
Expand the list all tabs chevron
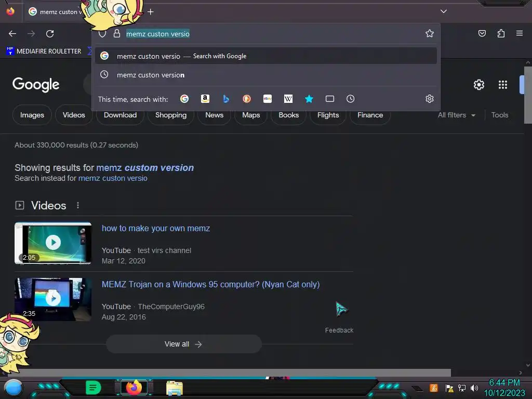pos(444,11)
